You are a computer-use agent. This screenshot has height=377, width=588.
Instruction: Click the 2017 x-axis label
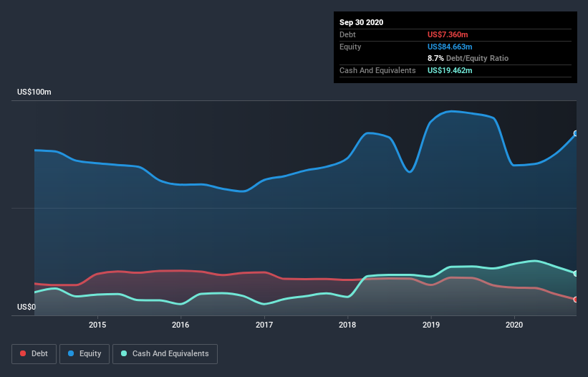click(x=264, y=325)
